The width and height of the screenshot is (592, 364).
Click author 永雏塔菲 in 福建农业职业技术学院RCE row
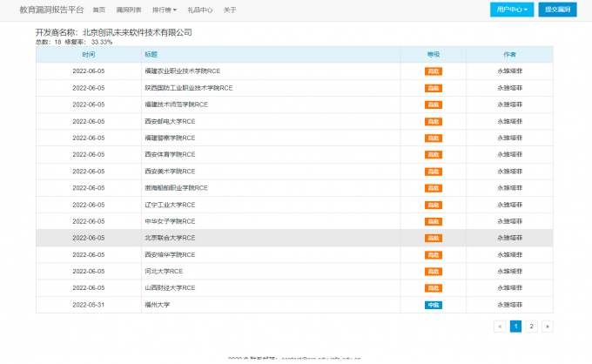pyautogui.click(x=509, y=71)
